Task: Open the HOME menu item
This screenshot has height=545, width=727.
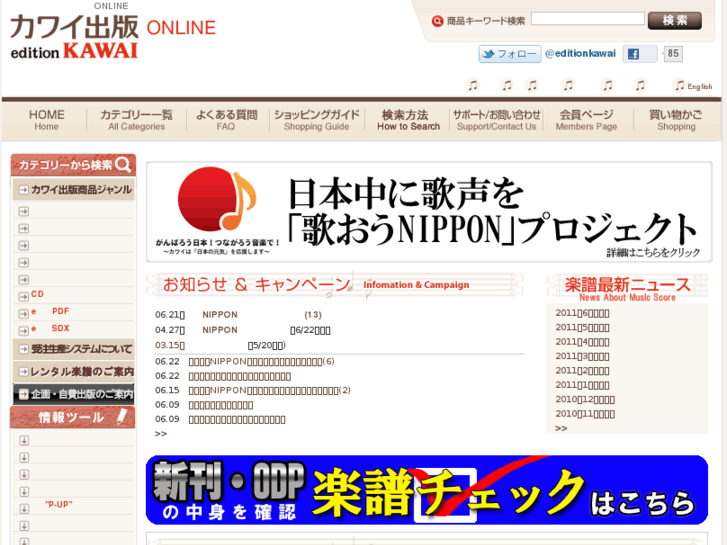Action: (46, 120)
